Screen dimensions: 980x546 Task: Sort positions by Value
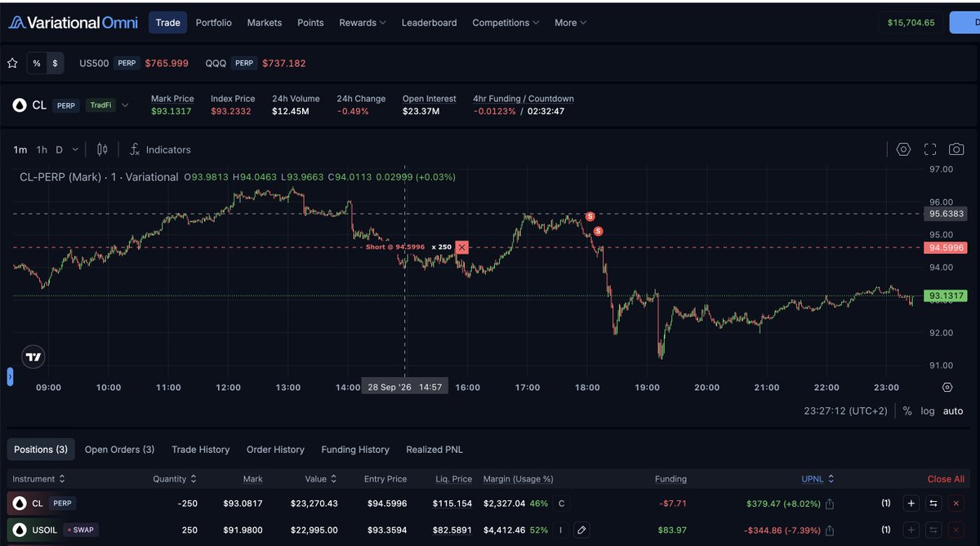(321, 479)
